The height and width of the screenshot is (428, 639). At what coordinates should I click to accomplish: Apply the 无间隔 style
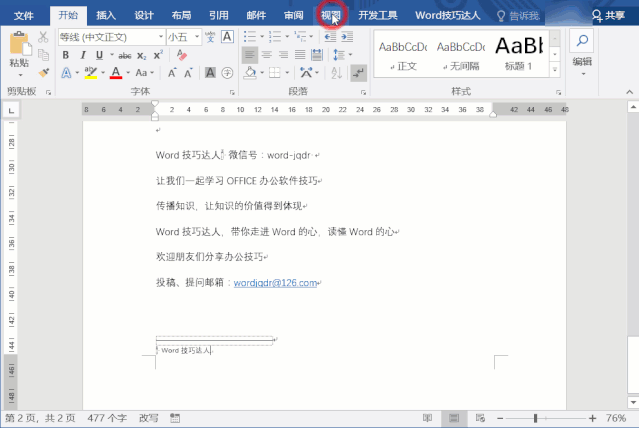(461, 53)
